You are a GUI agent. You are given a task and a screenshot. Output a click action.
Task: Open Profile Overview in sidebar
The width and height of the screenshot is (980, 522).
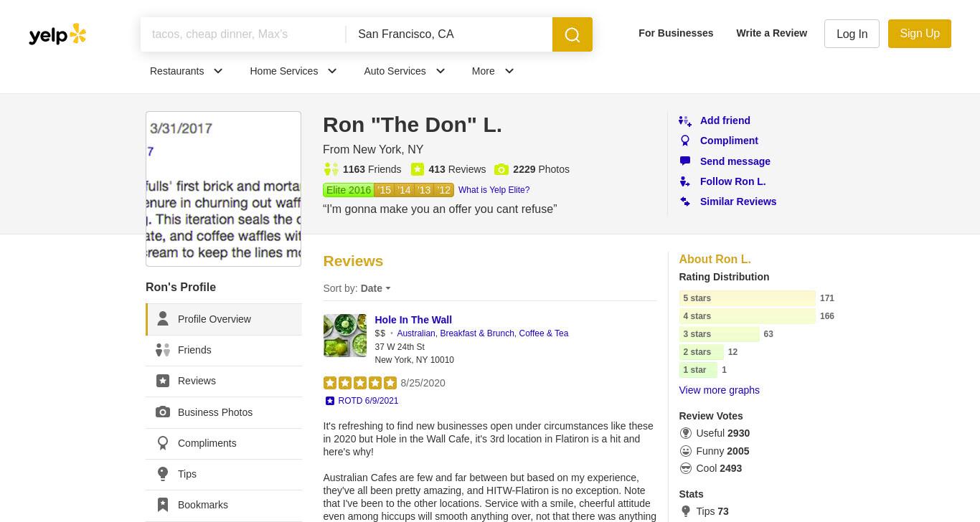tap(224, 319)
